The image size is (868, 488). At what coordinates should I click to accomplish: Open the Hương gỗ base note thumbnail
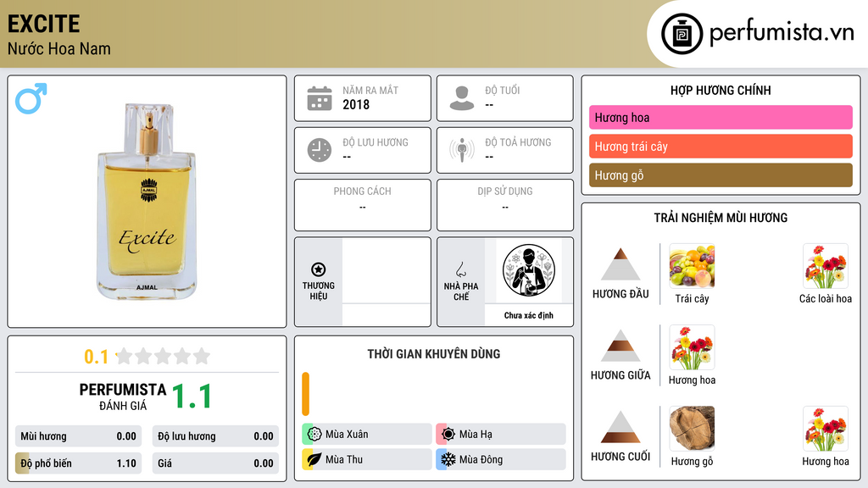[x=692, y=429]
